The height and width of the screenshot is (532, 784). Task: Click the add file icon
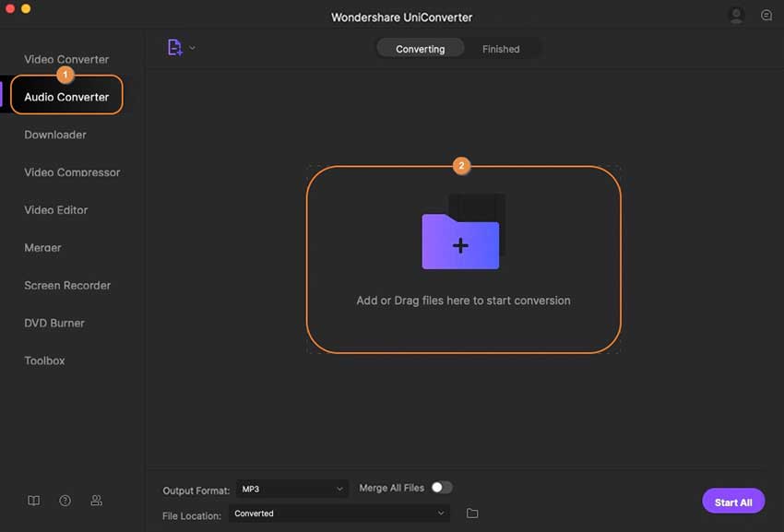174,48
